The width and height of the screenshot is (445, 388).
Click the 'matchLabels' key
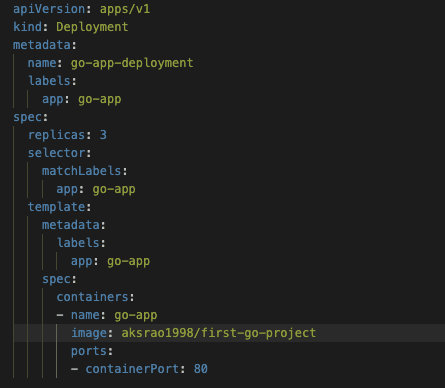click(x=82, y=171)
